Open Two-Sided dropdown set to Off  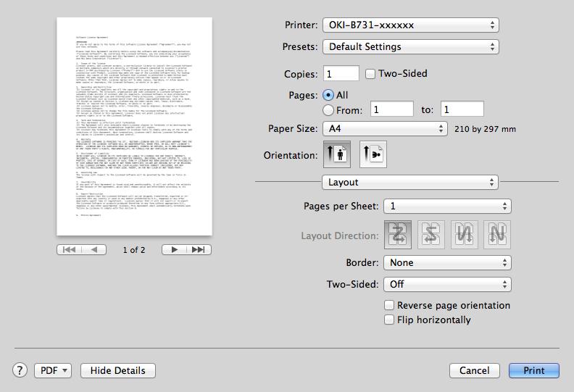(447, 284)
